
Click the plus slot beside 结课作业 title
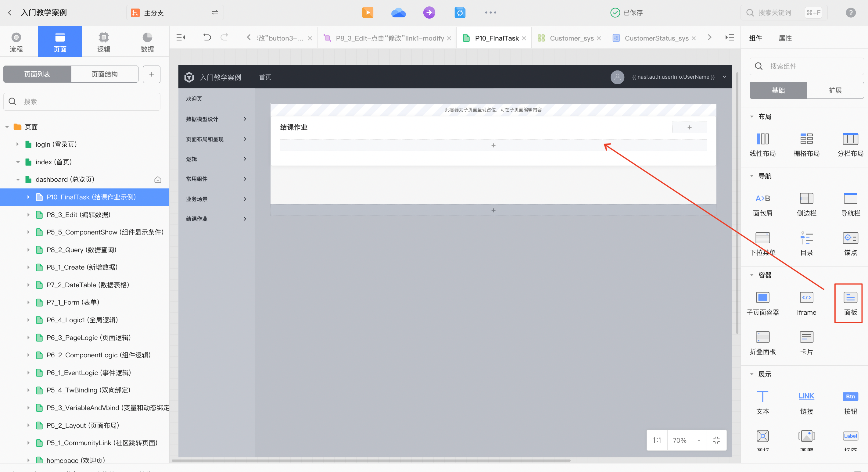[x=689, y=127]
